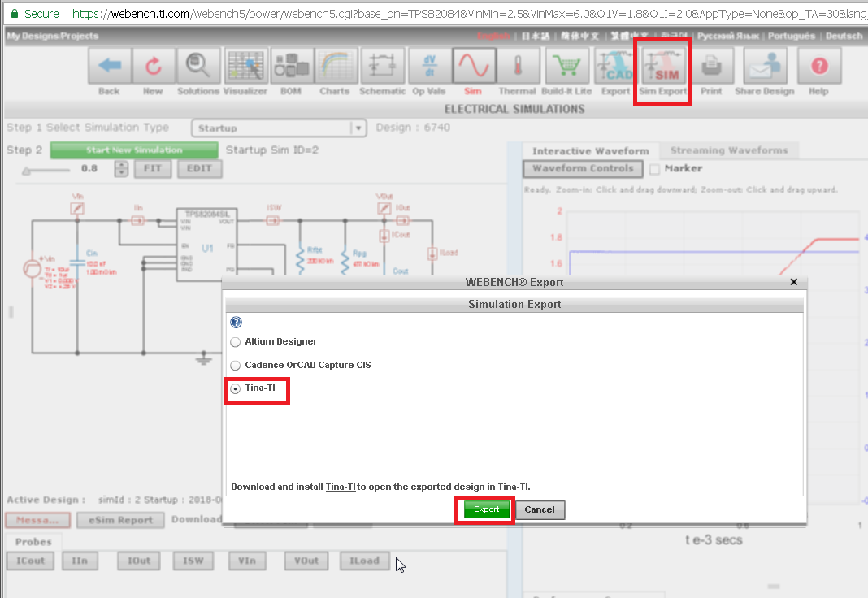
Task: Open the Build-It Lite cart icon
Action: click(x=566, y=66)
